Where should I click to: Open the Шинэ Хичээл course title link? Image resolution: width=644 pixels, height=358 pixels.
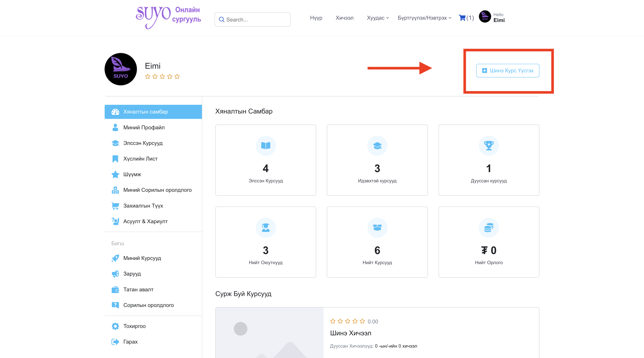click(x=351, y=333)
